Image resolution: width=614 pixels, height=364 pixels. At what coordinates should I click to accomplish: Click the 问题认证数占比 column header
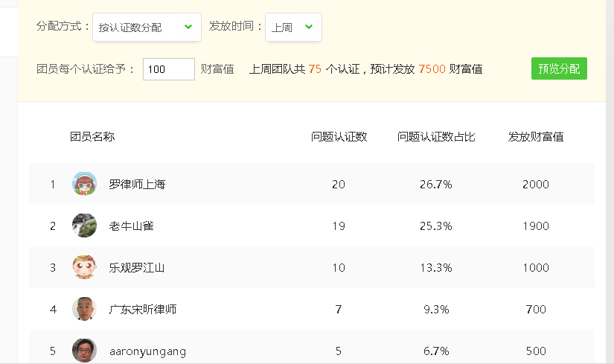point(436,137)
